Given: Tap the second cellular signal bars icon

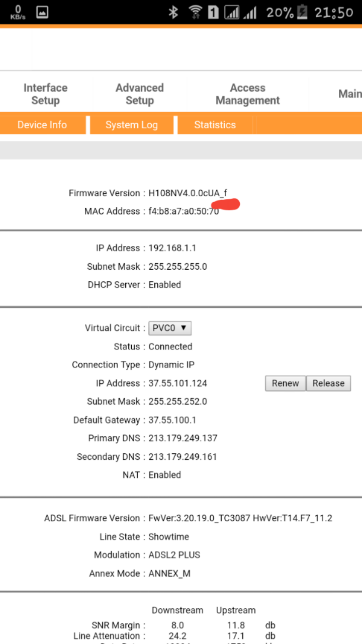Looking at the screenshot, I should [250, 12].
